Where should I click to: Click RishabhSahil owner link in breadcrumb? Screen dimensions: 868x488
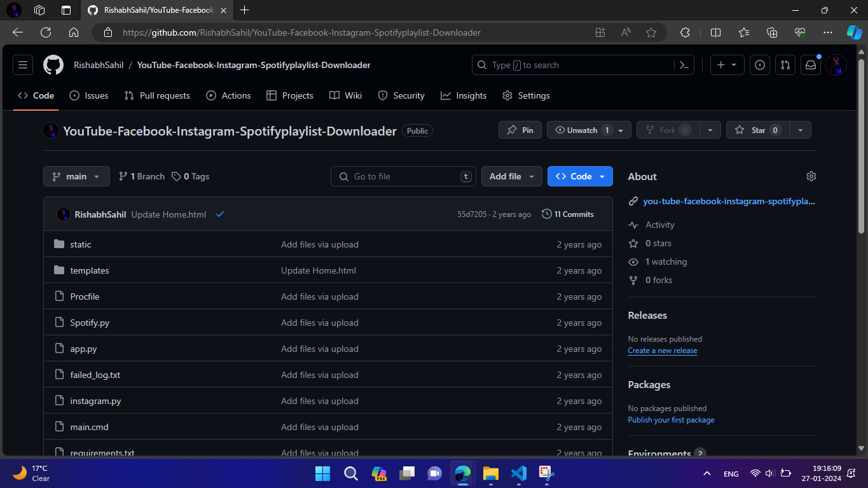click(x=99, y=65)
